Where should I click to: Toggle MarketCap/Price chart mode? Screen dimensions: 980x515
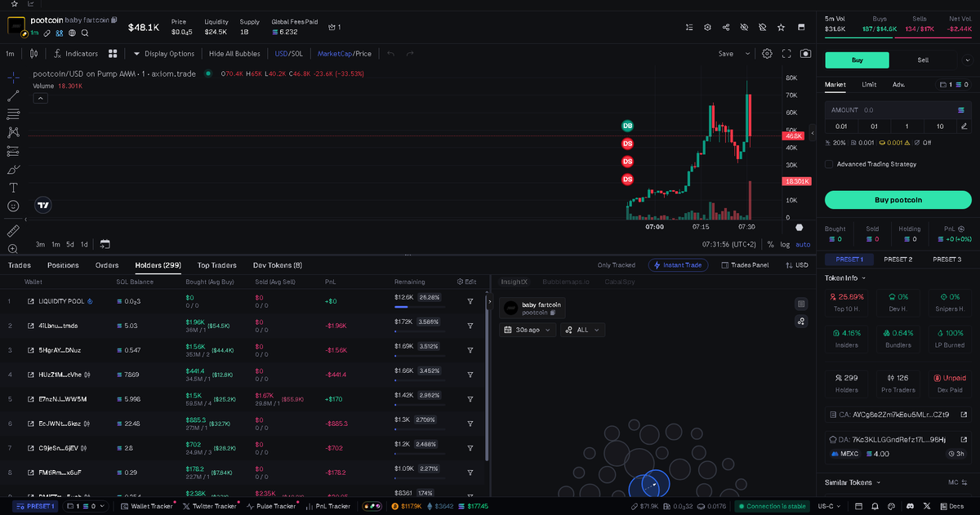coord(344,54)
